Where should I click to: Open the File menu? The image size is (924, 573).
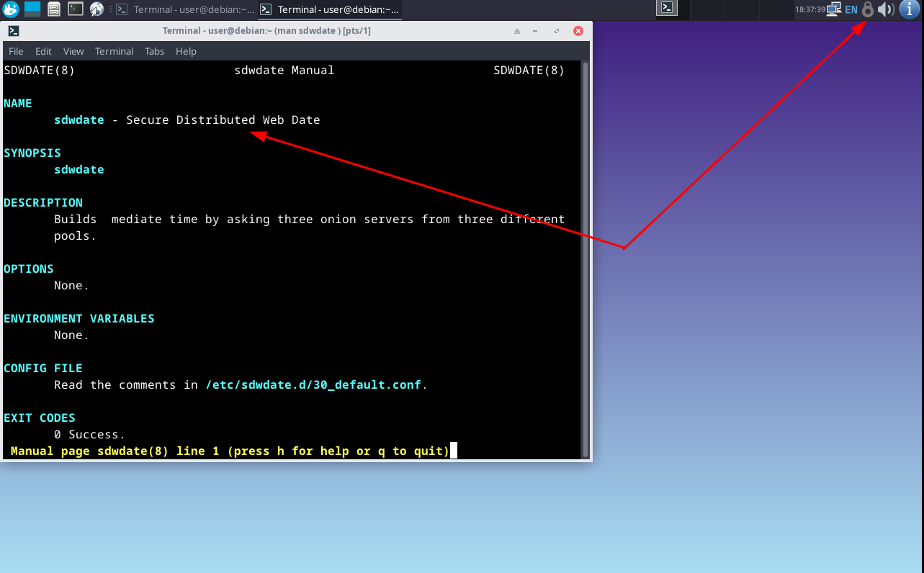pyautogui.click(x=16, y=51)
